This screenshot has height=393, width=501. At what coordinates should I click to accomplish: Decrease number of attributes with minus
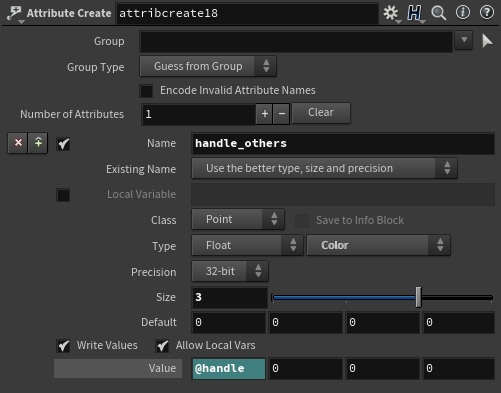(282, 114)
